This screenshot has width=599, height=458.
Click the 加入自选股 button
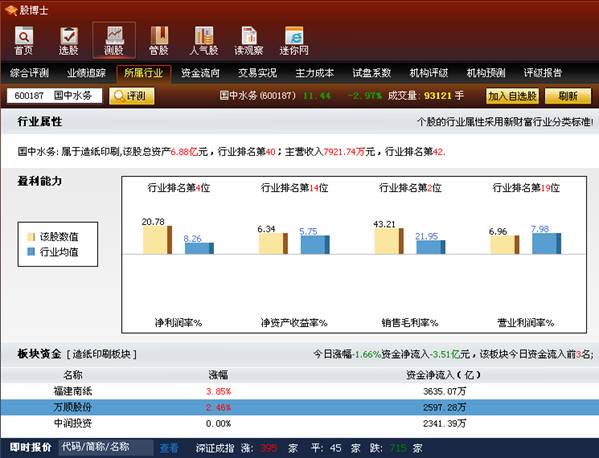tap(512, 96)
